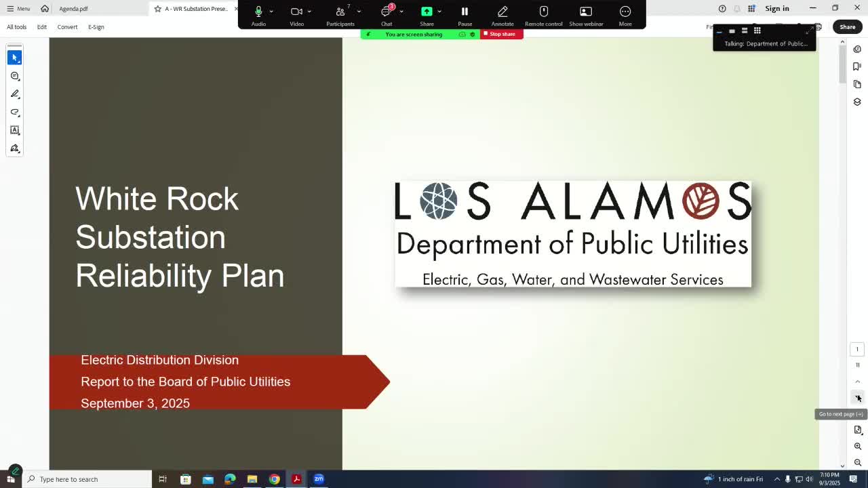Open the Acrobat Menu

(18, 9)
